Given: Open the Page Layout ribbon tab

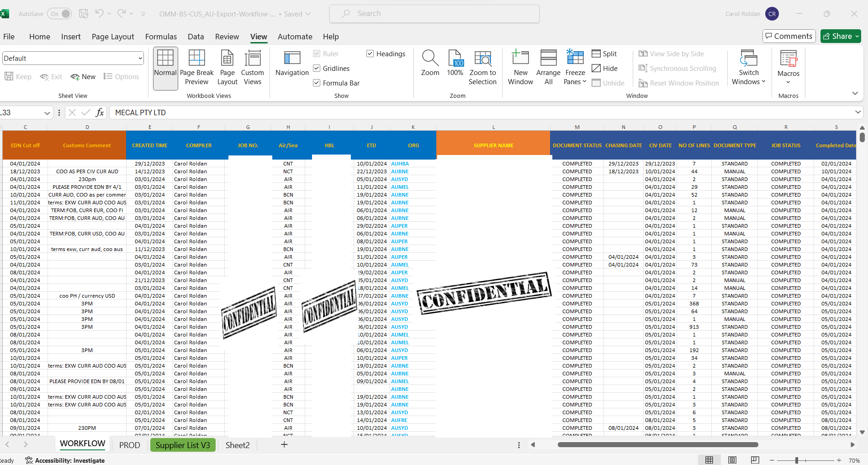Looking at the screenshot, I should [x=113, y=37].
